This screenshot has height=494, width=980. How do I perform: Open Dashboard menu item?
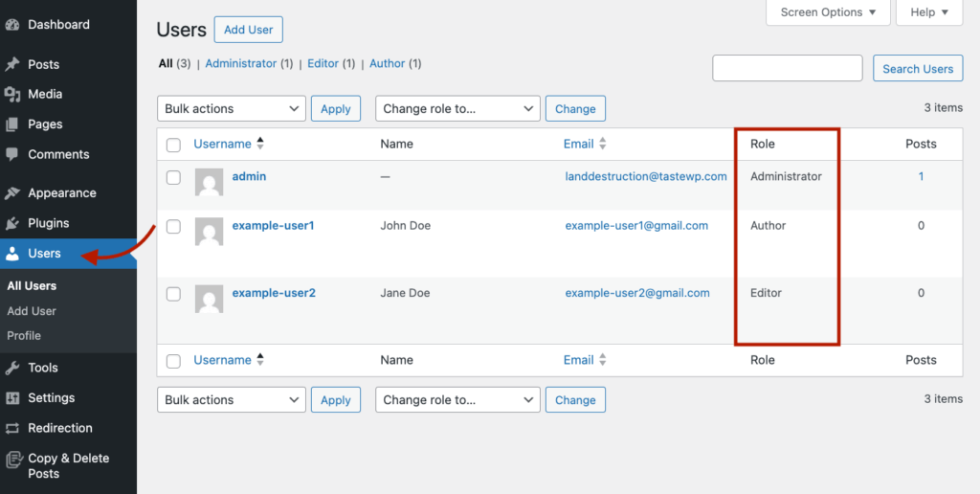pyautogui.click(x=68, y=25)
